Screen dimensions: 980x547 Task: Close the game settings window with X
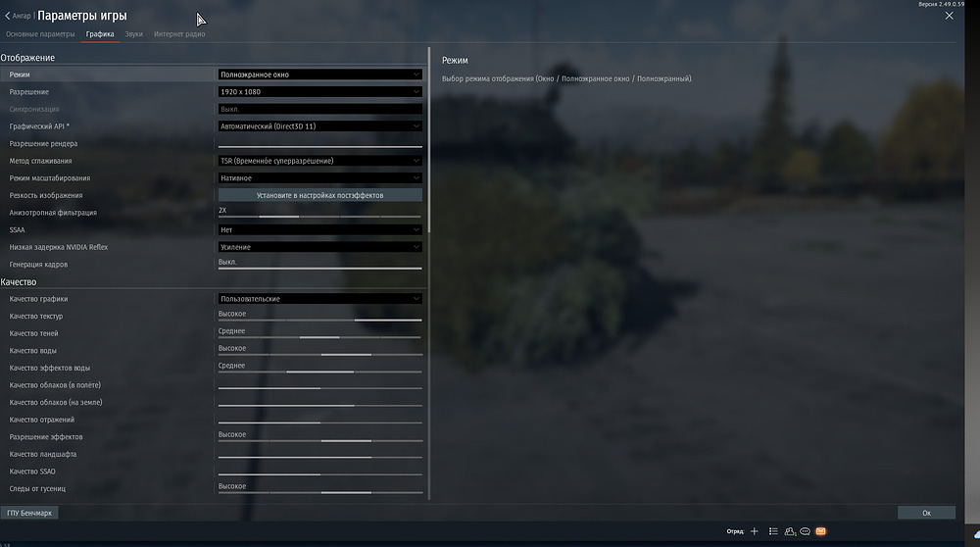[x=949, y=16]
